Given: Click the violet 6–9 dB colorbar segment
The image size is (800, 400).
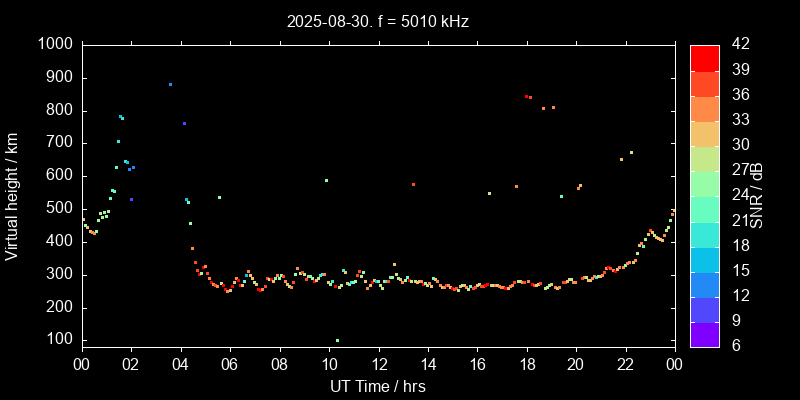Looking at the screenshot, I should pos(705,333).
